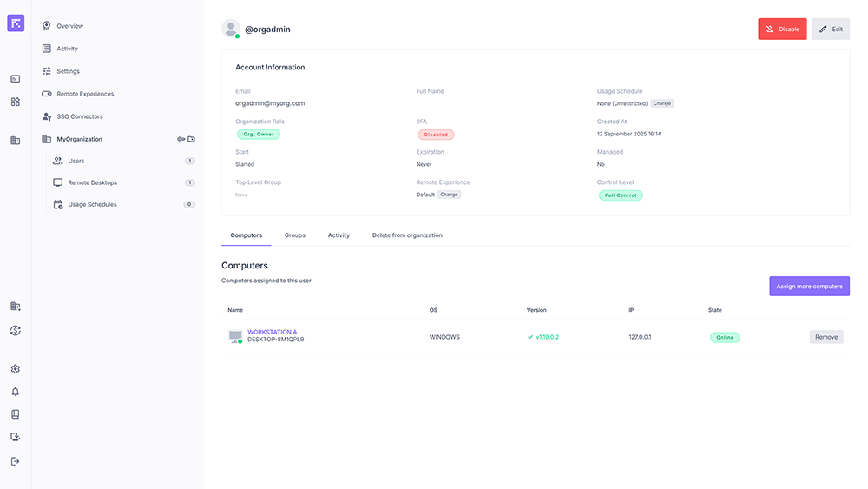This screenshot has height=489, width=868.
Task: Click the download client icon
Action: click(x=15, y=438)
